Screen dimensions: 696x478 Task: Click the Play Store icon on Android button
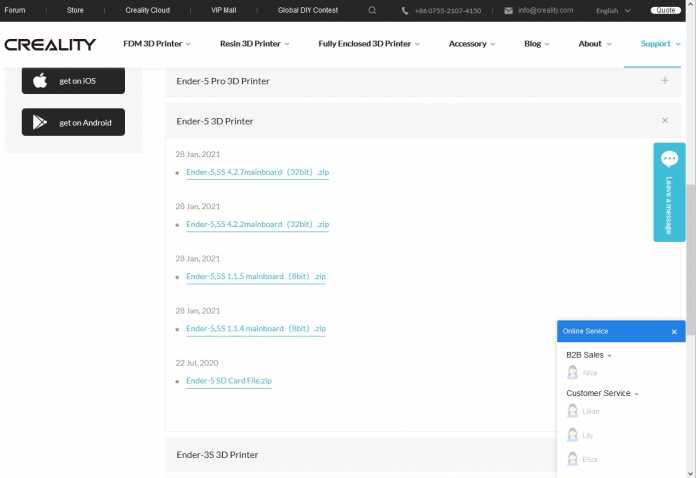(40, 122)
